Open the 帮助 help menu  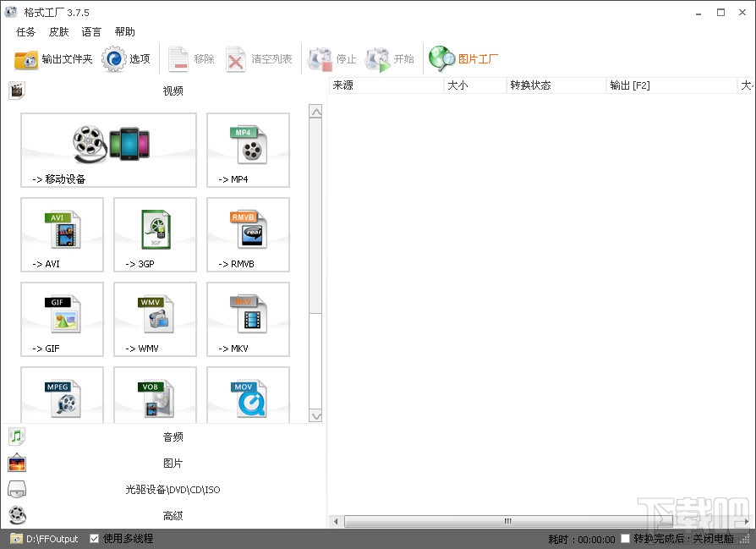[x=125, y=32]
